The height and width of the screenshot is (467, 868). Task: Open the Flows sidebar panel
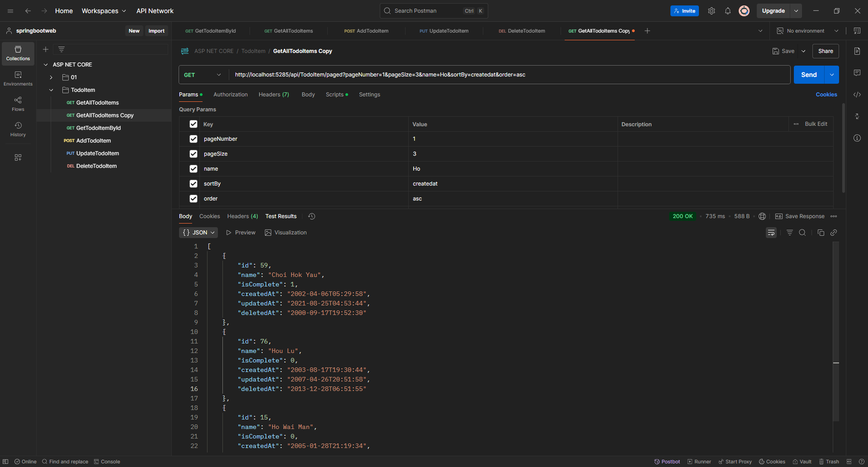coord(18,104)
